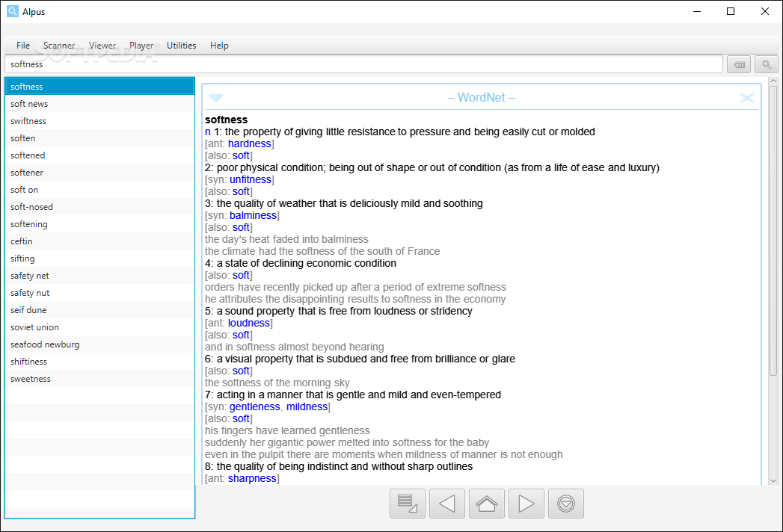The height and width of the screenshot is (532, 783).
Task: Select 'sweetness' in word list
Action: click(100, 380)
